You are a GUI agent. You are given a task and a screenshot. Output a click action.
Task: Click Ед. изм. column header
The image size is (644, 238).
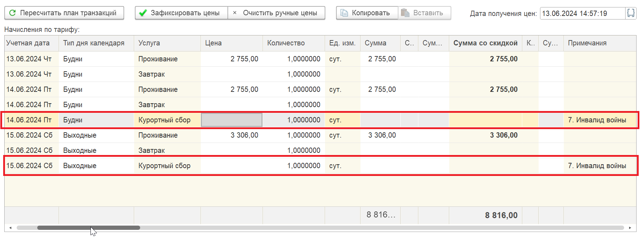tap(342, 43)
